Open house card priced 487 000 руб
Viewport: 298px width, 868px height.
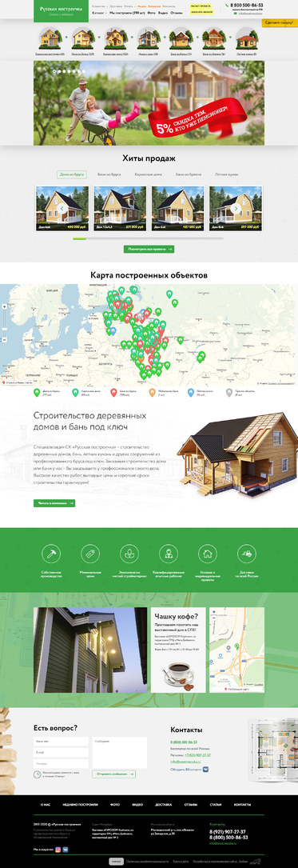point(178,208)
